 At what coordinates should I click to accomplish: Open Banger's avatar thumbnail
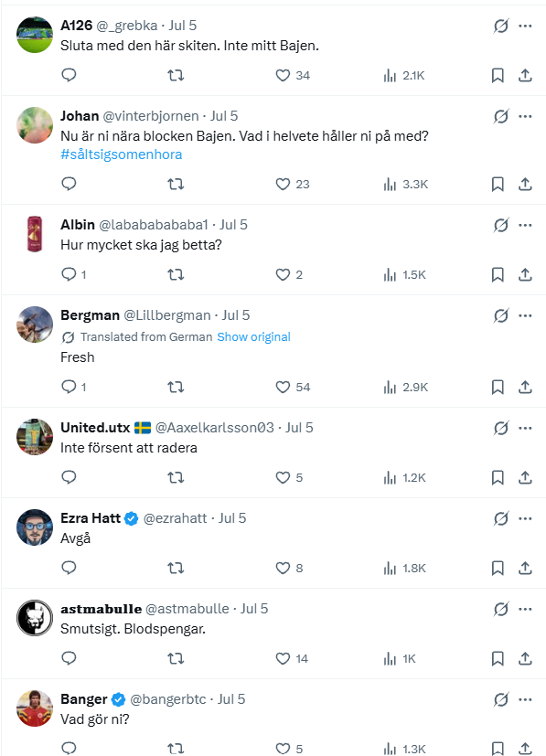[35, 708]
